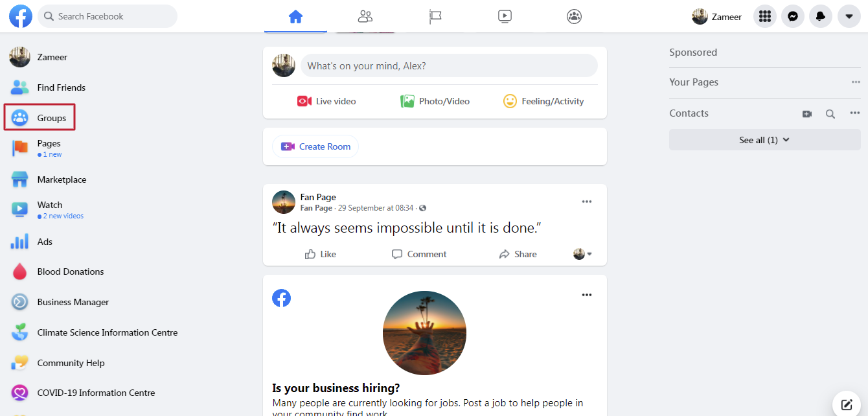The width and height of the screenshot is (868, 416).
Task: Open the Watch tab in top navigation
Action: click(x=505, y=16)
